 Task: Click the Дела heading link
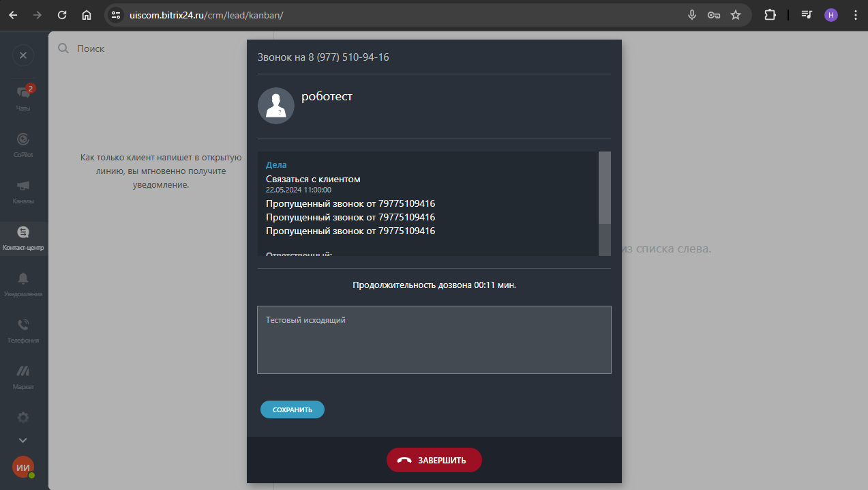click(x=276, y=164)
